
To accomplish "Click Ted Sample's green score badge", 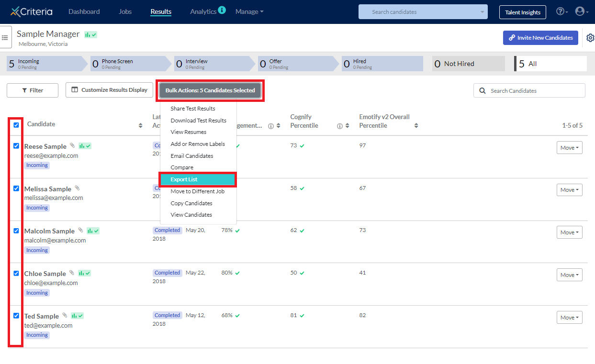I will coord(77,316).
